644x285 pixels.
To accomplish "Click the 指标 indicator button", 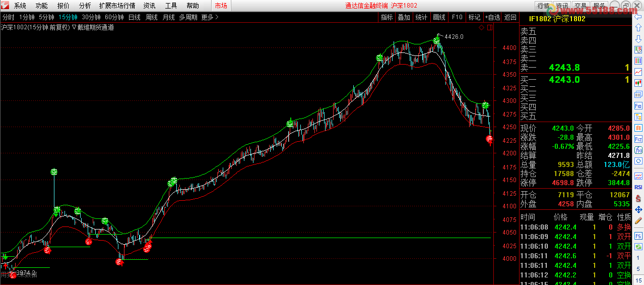I will coord(387,17).
